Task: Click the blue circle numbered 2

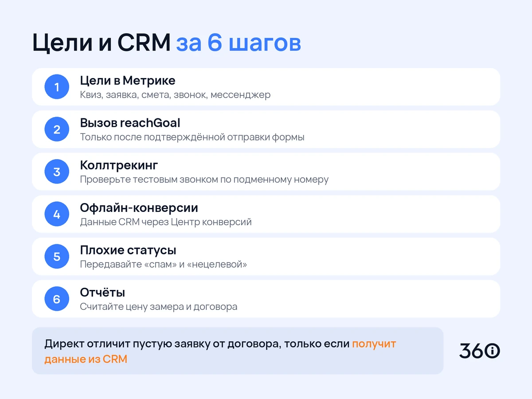Action: coord(57,129)
